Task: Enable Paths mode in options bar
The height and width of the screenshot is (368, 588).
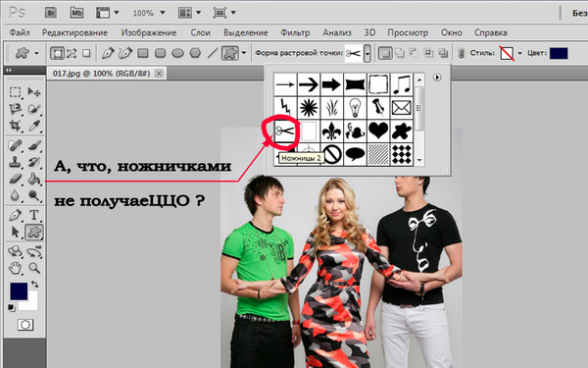Action: 72,53
